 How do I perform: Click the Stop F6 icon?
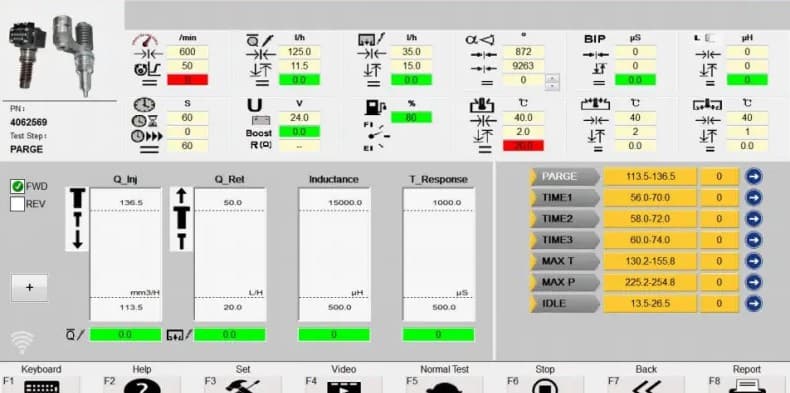tap(545, 387)
